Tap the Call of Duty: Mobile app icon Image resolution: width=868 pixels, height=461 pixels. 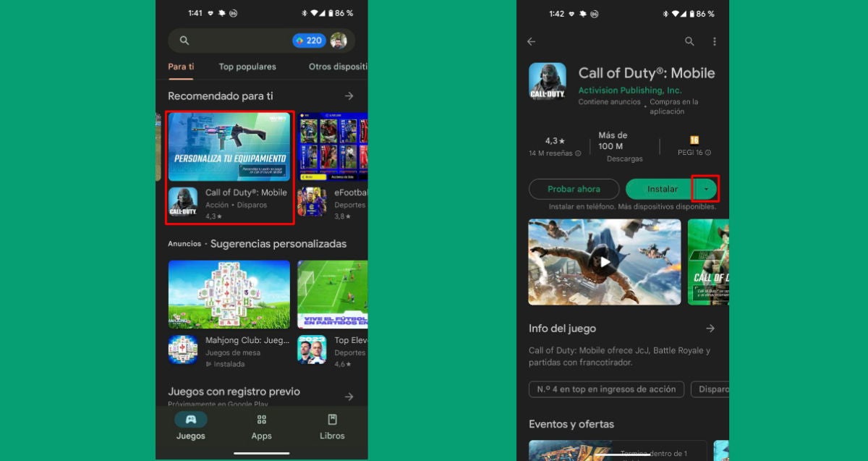click(548, 81)
